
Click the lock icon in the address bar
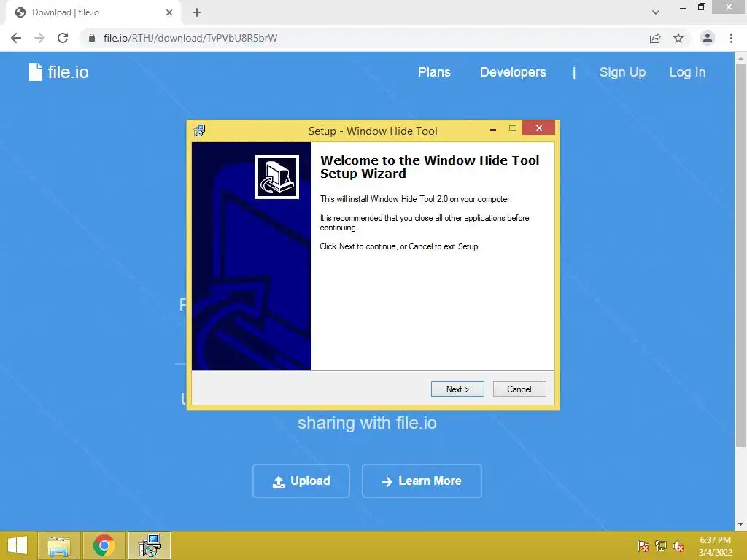pos(92,38)
